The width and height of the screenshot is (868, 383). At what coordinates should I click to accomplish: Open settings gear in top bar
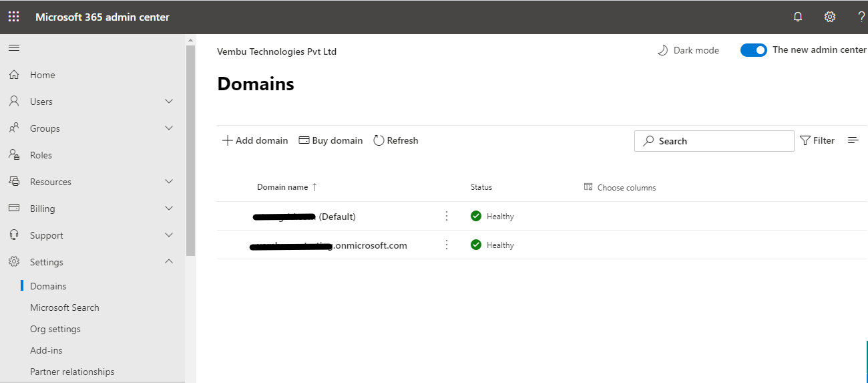(x=830, y=17)
